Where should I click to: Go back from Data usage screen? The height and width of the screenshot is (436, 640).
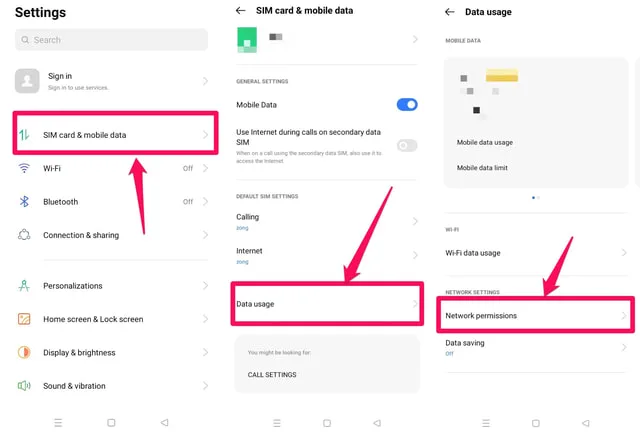[449, 12]
